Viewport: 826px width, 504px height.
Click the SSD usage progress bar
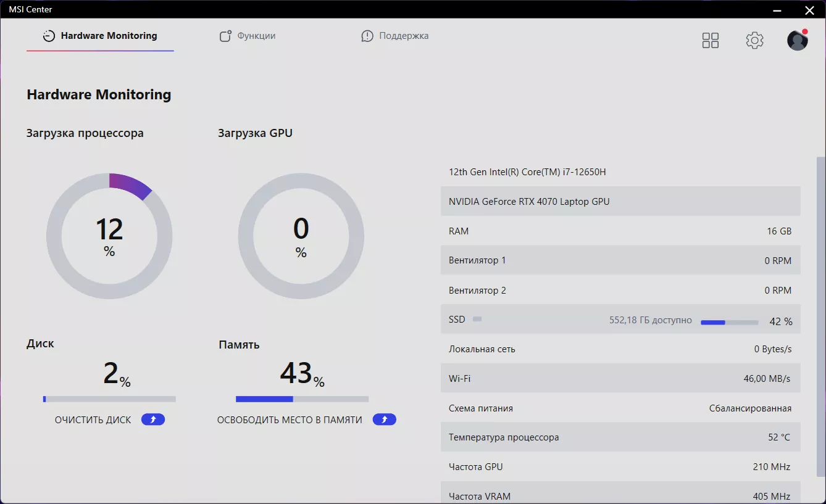point(730,322)
